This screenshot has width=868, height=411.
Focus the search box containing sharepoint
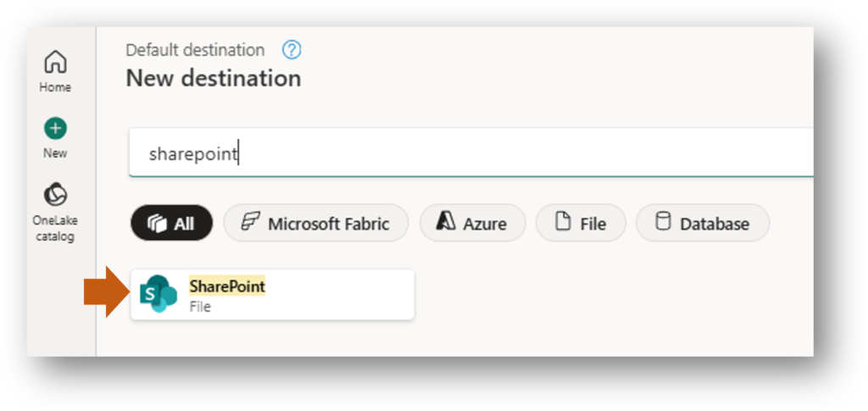point(471,153)
